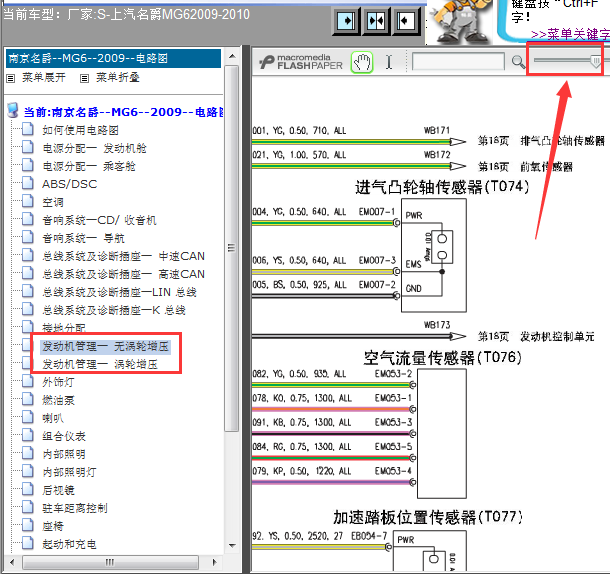Click the split-center panel layout button

376,21
